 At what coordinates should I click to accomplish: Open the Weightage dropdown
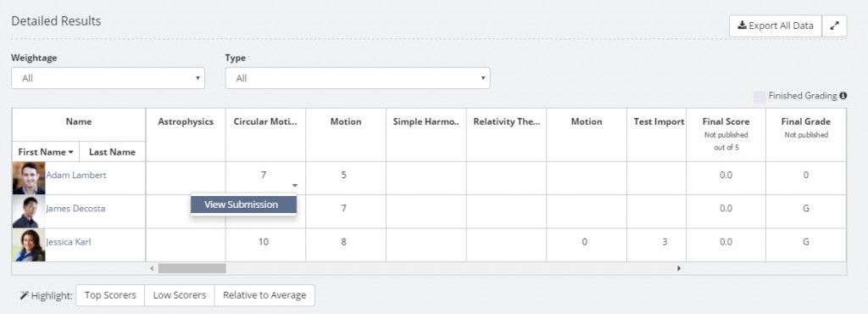108,78
